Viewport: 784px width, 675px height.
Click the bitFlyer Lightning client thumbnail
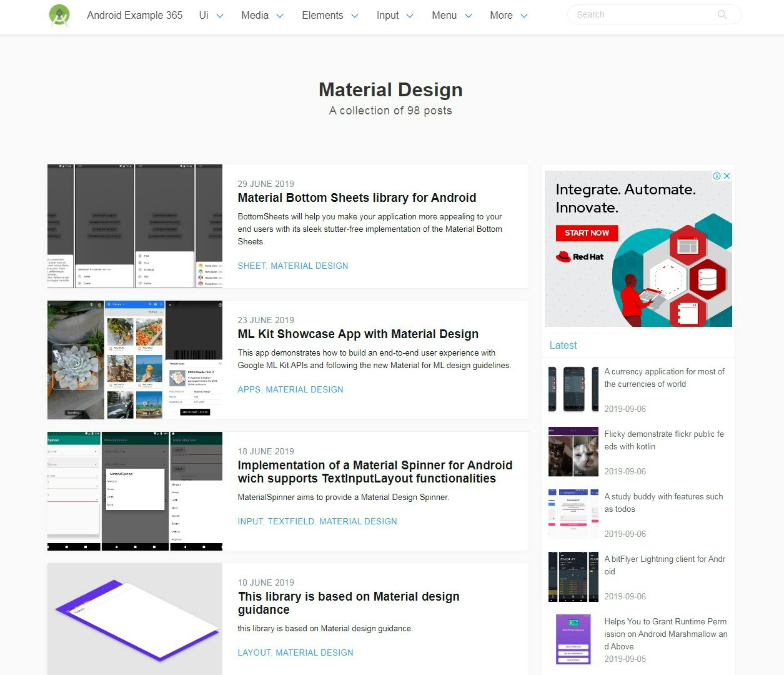click(572, 576)
